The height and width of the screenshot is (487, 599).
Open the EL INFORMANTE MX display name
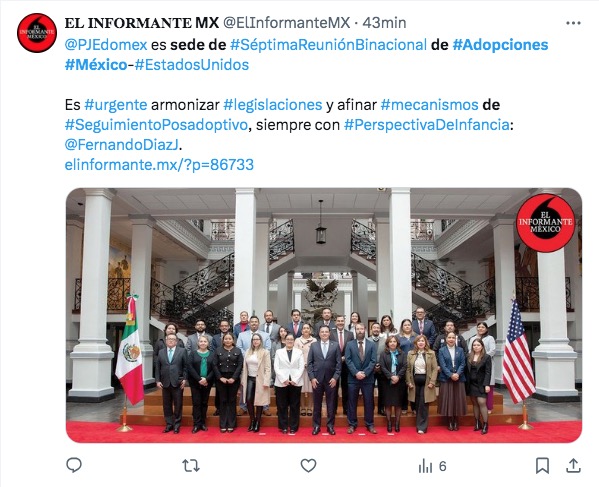142,23
